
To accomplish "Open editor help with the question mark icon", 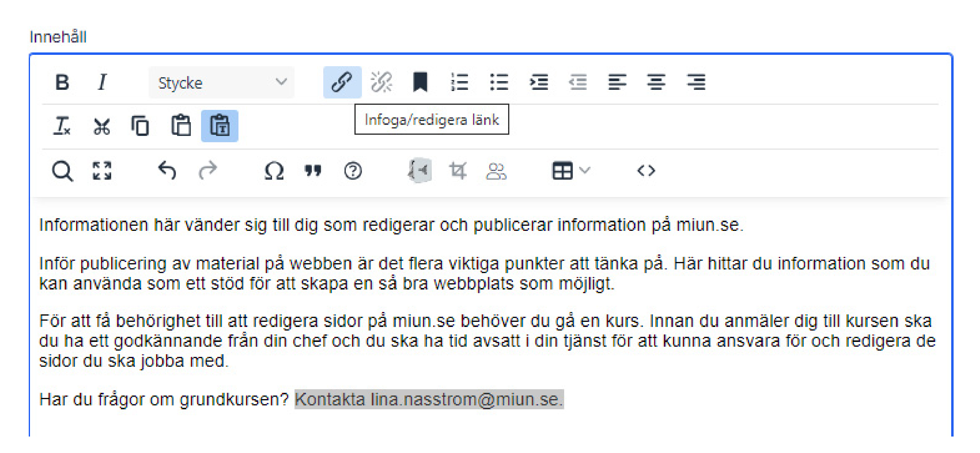I will (x=353, y=171).
